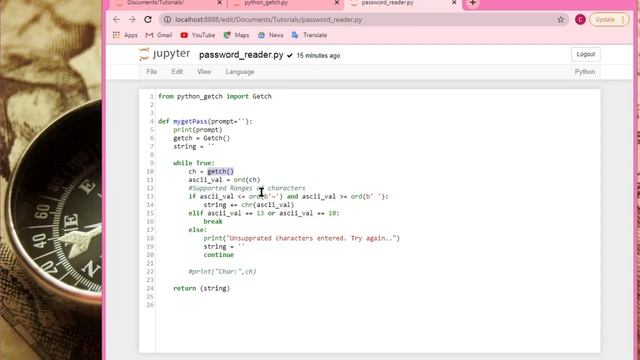Click the browser forward arrow
Screen dimensions: 640x360
click(132, 20)
